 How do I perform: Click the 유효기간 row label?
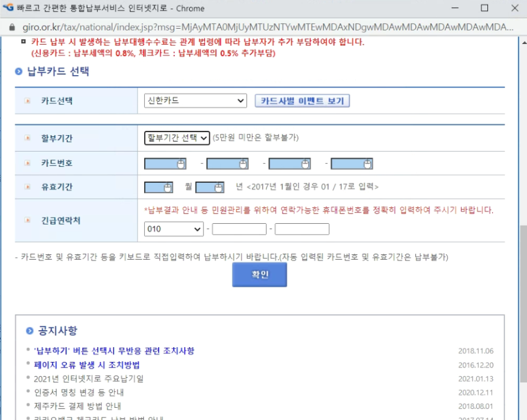[x=57, y=187]
